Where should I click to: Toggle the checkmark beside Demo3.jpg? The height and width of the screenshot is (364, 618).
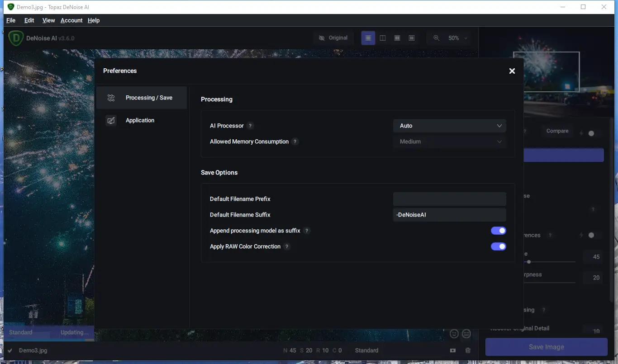coord(10,350)
